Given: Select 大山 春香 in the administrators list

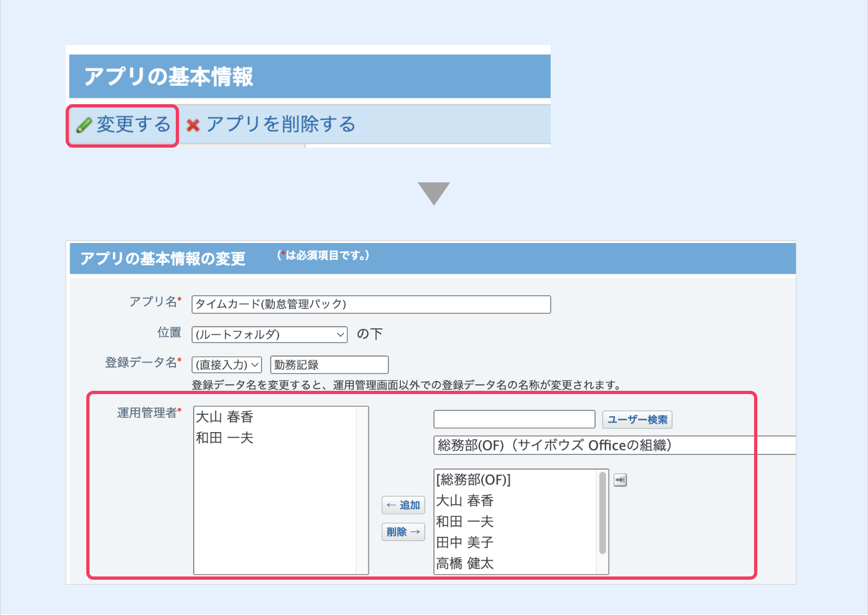Looking at the screenshot, I should [x=225, y=417].
